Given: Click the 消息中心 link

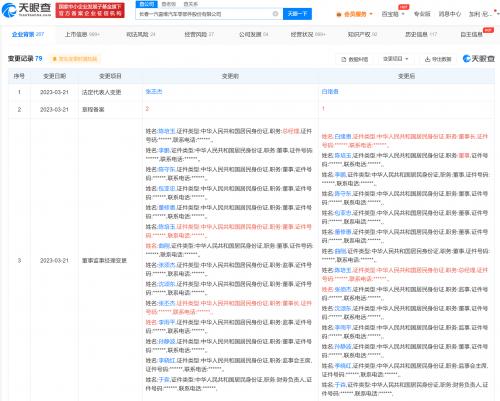Looking at the screenshot, I should coord(449,14).
